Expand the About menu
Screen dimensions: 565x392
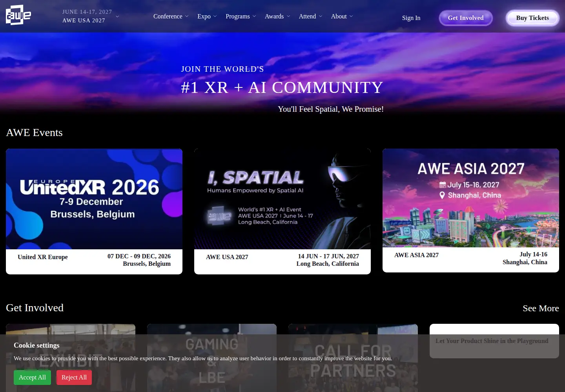pyautogui.click(x=342, y=16)
